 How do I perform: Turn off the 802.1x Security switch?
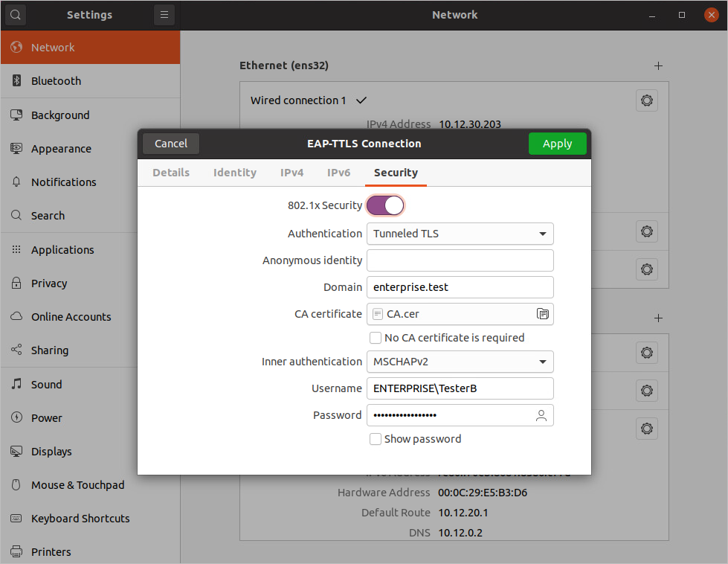click(x=385, y=205)
